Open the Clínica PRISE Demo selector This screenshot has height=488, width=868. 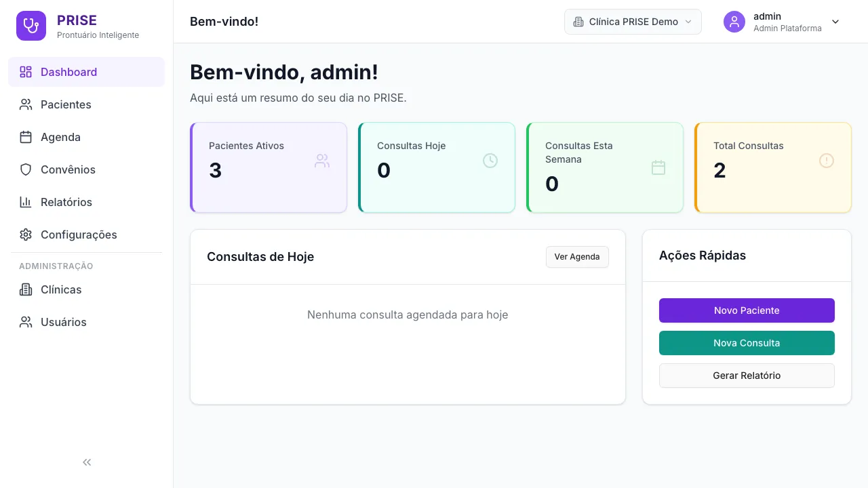click(632, 22)
